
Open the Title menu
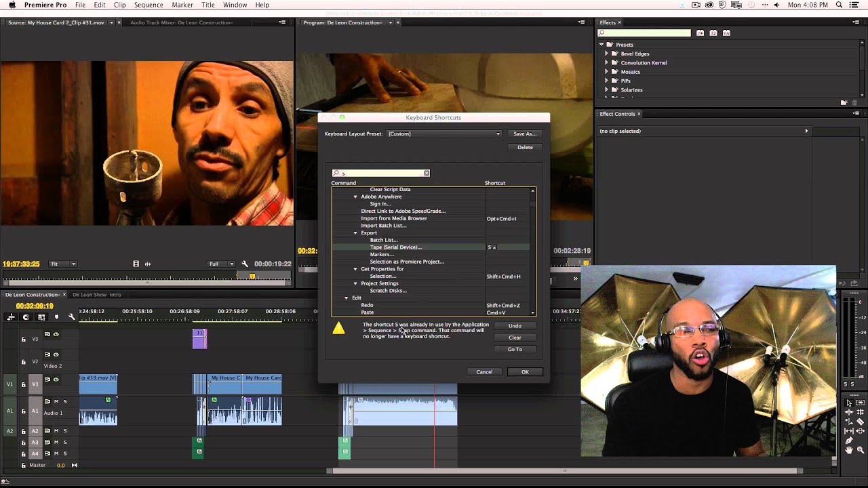tap(208, 5)
